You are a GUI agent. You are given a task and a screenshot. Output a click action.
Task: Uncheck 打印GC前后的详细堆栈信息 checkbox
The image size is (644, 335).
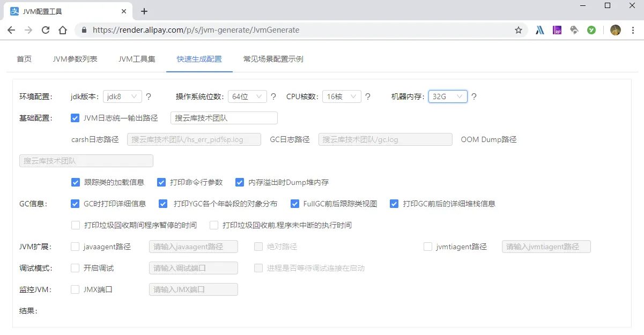(394, 204)
